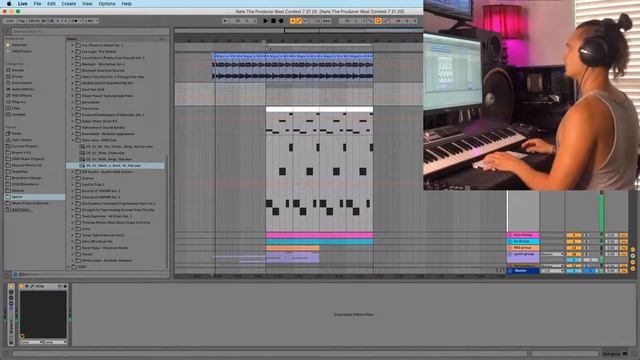Open Packs in browser Places
This screenshot has height=360, width=640.
click(x=16, y=133)
